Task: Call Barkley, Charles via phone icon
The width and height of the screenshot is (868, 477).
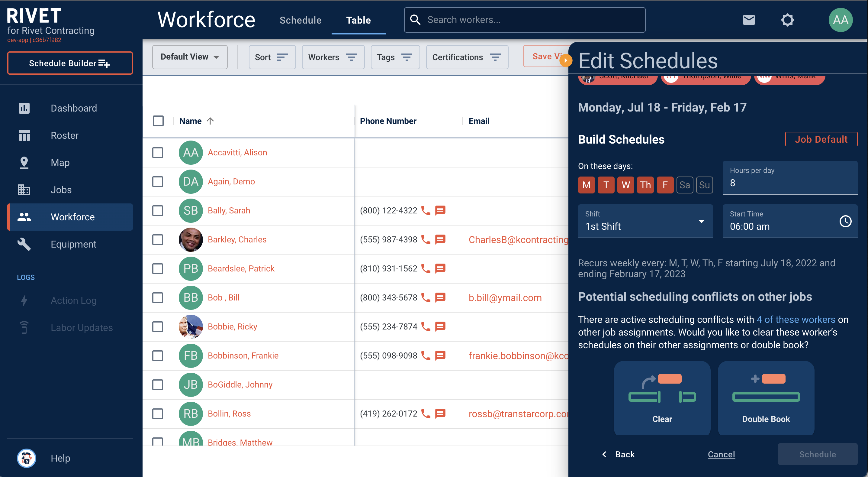Action: pos(426,239)
